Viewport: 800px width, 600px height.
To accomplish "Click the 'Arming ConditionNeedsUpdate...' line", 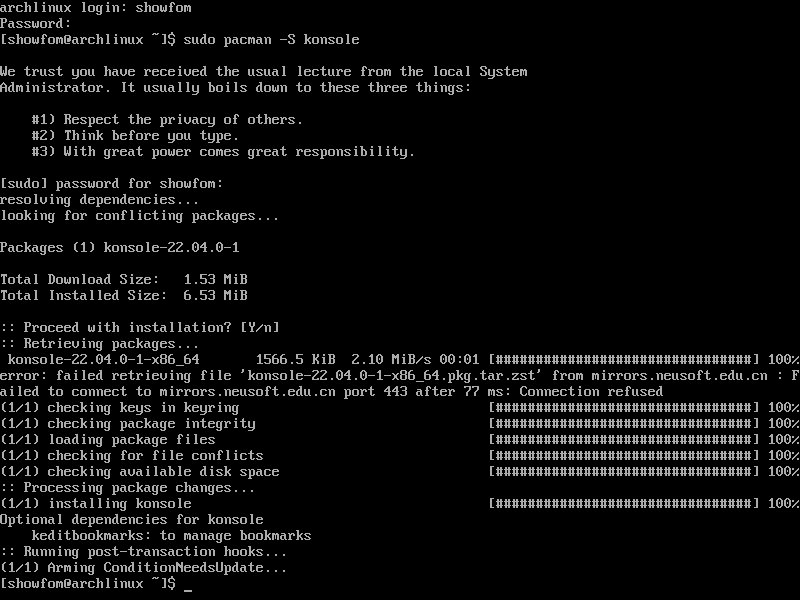I will (143, 568).
